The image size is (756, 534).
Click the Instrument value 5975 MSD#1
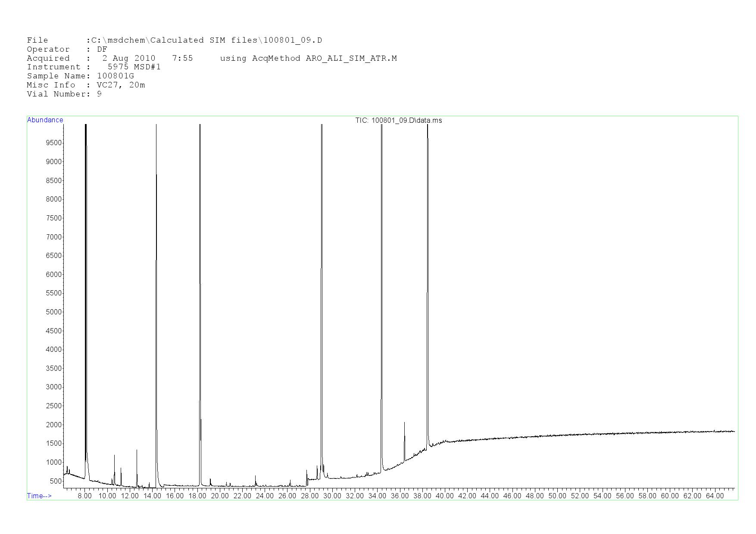coord(134,67)
